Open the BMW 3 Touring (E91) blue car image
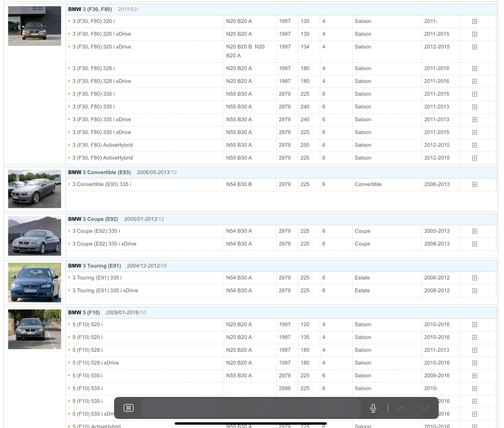The height and width of the screenshot is (428, 504). click(35, 282)
